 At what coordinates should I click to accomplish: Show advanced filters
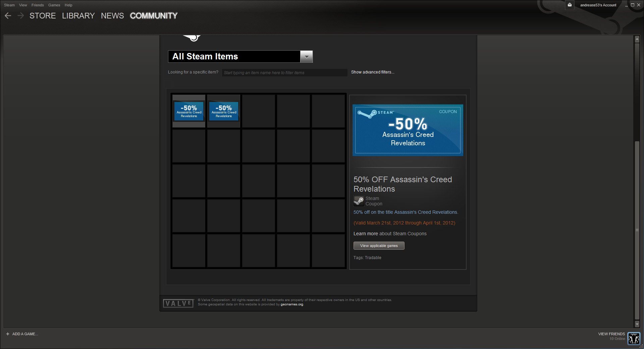pos(373,72)
